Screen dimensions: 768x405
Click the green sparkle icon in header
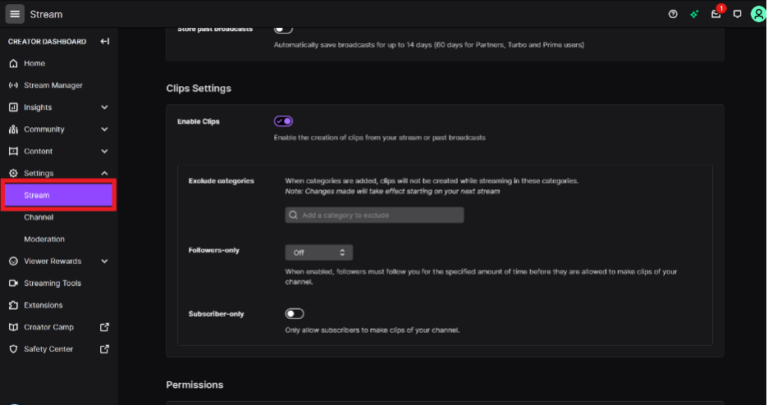tap(694, 14)
